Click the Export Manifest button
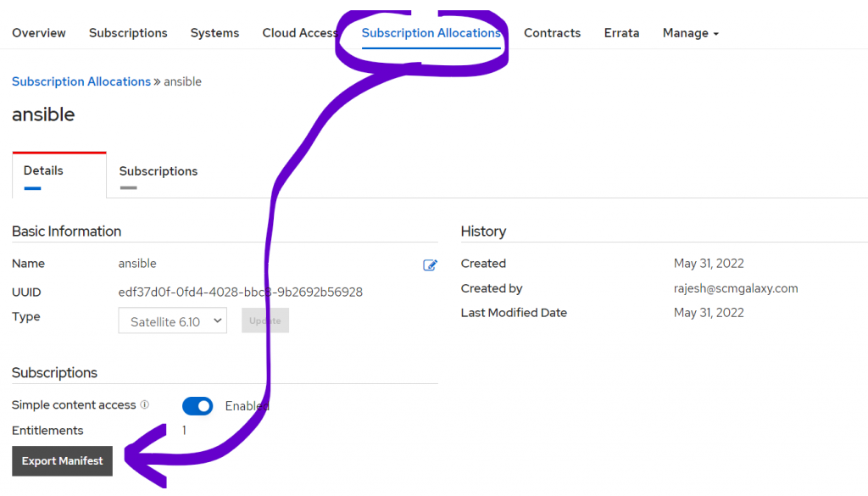Image resolution: width=868 pixels, height=496 pixels. (62, 461)
